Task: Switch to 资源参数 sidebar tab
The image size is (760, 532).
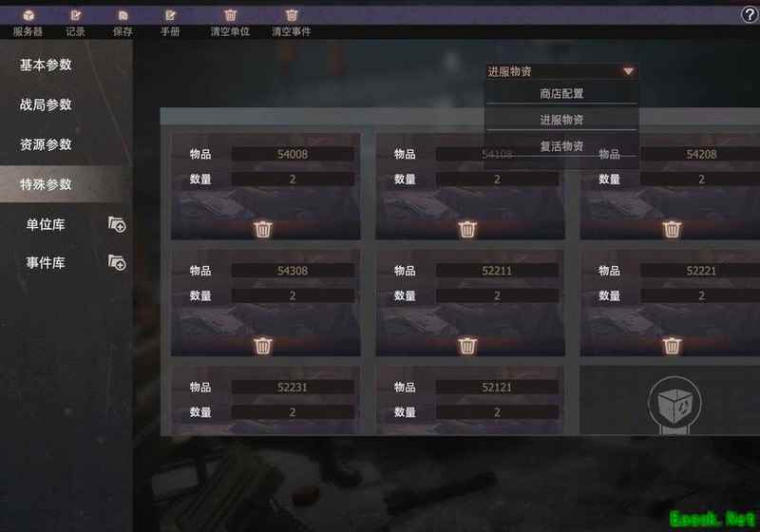Action: coord(46,144)
